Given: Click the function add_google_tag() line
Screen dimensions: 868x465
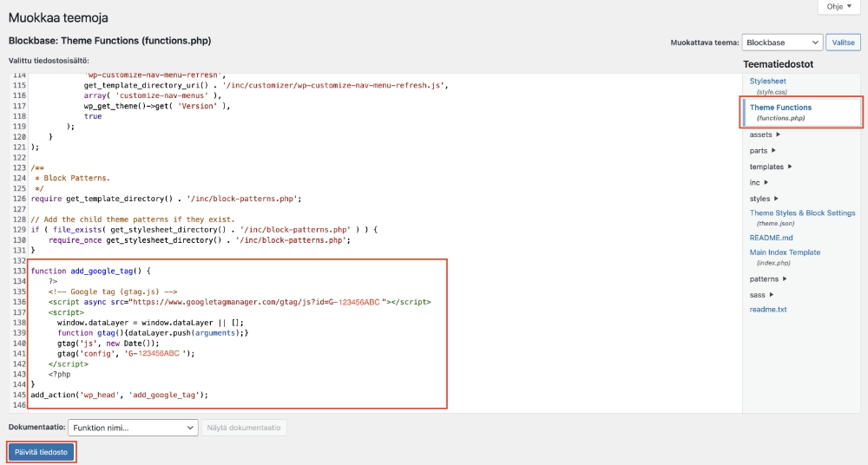Looking at the screenshot, I should [x=91, y=272].
